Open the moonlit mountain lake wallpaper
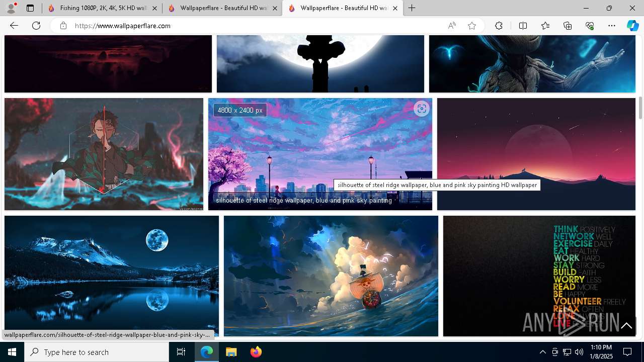This screenshot has height=362, width=644. coord(112,276)
